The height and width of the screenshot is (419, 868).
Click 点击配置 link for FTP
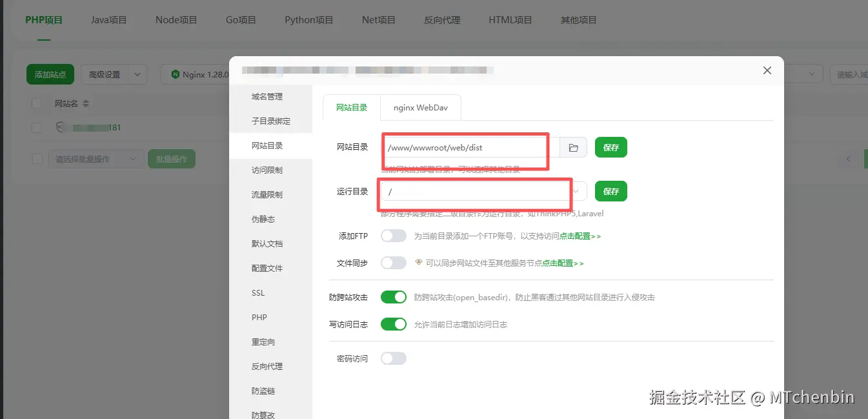click(580, 236)
